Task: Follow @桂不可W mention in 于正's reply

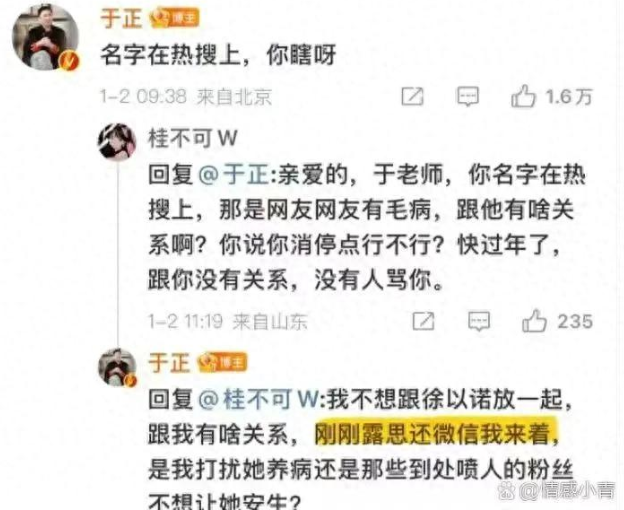Action: (258, 400)
